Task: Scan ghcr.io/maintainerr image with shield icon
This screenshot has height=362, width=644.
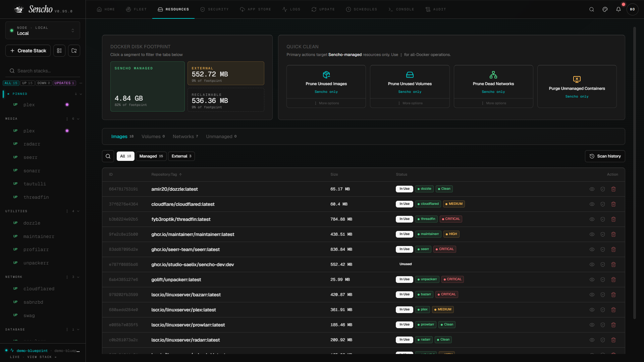Action: [x=603, y=234]
